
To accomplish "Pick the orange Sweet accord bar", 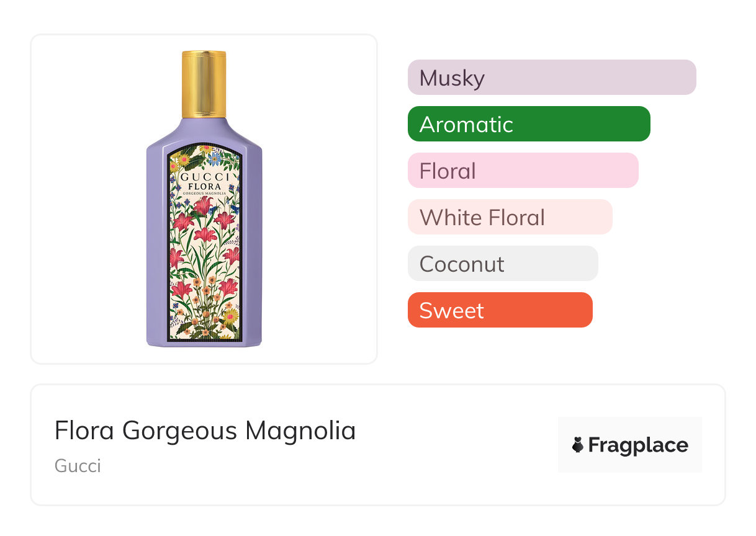I will pyautogui.click(x=500, y=310).
